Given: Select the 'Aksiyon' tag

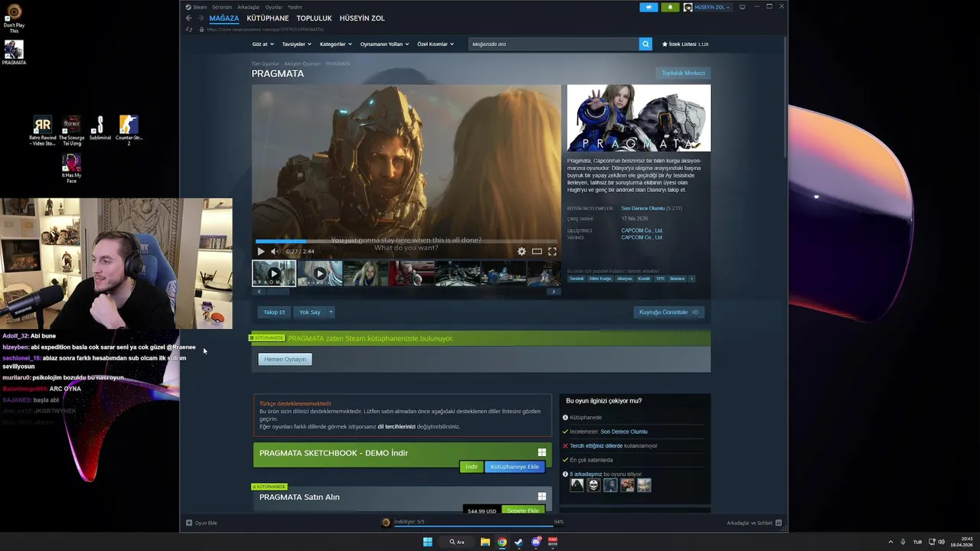Looking at the screenshot, I should (625, 279).
